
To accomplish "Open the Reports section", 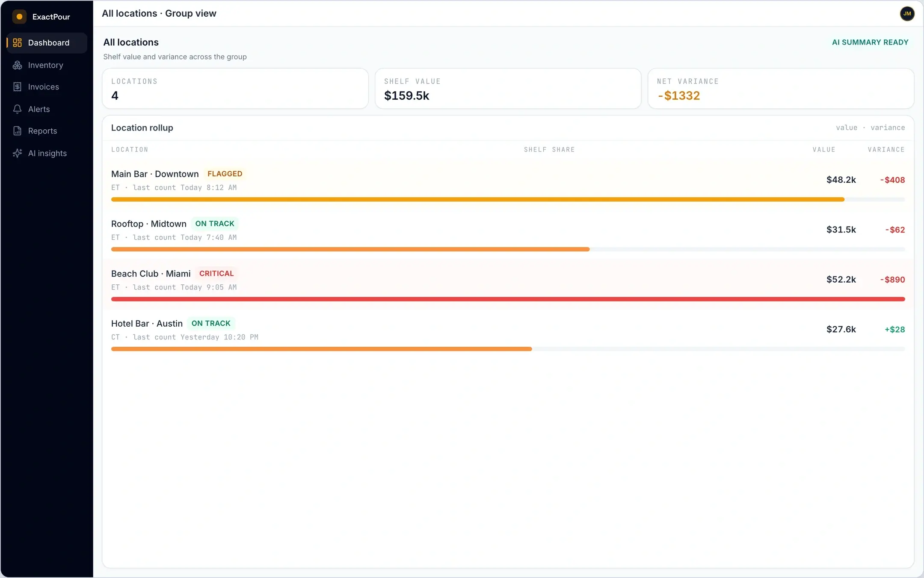I will pyautogui.click(x=47, y=131).
